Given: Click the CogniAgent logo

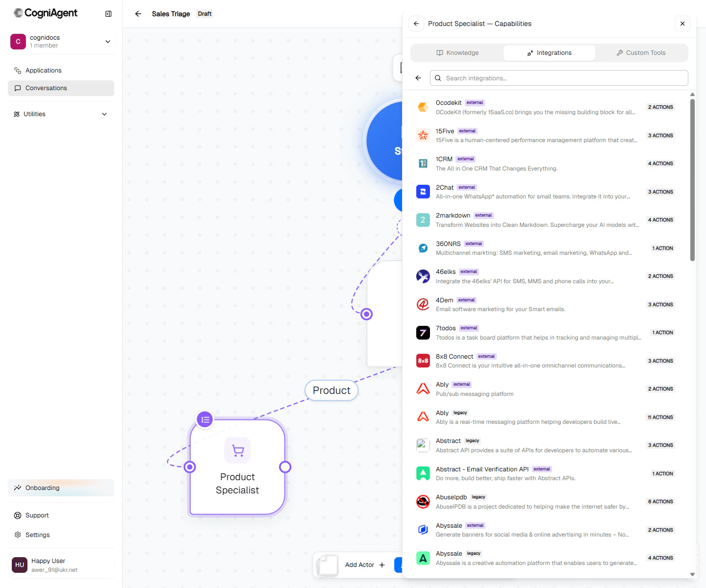Looking at the screenshot, I should (x=46, y=13).
